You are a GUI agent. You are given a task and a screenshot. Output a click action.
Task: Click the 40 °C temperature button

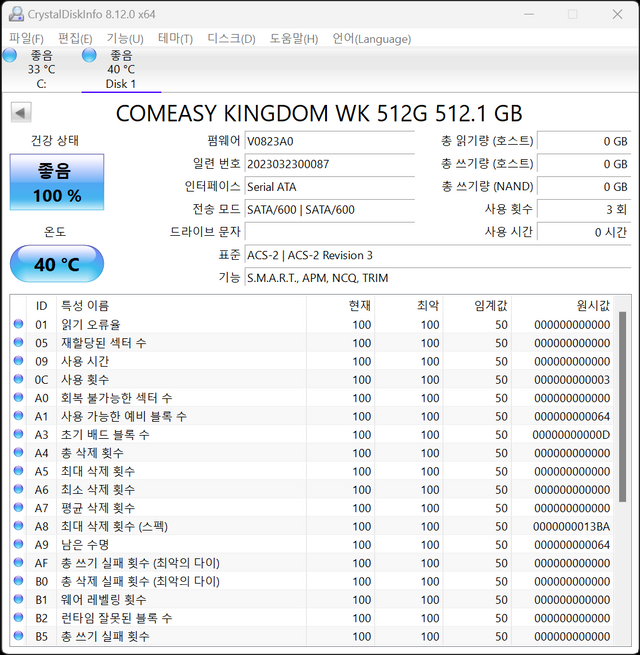pyautogui.click(x=57, y=265)
